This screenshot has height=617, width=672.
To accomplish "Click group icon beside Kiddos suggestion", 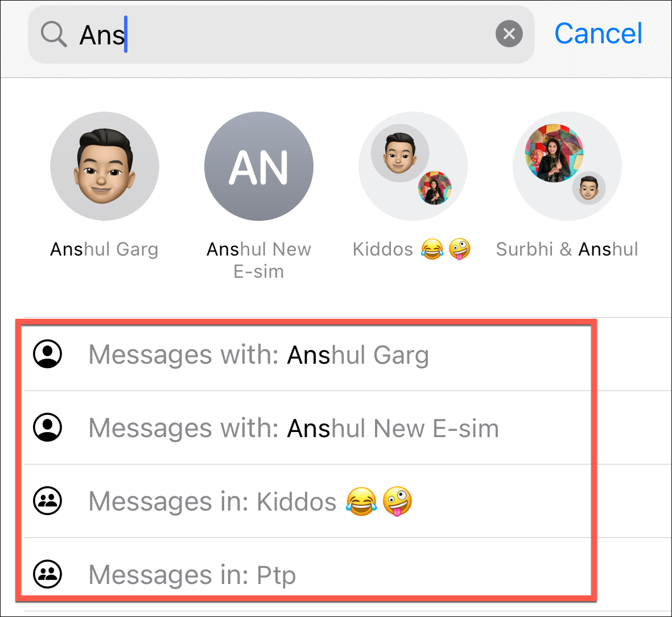I will 48,501.
